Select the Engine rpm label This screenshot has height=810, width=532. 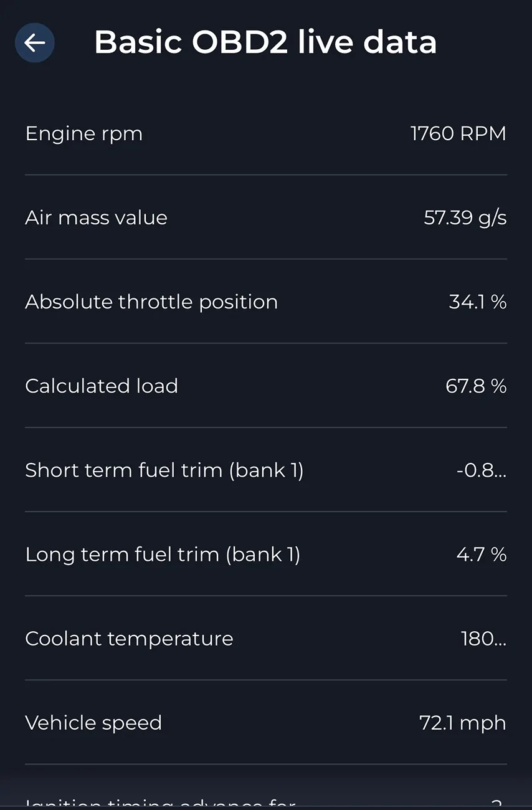84,134
